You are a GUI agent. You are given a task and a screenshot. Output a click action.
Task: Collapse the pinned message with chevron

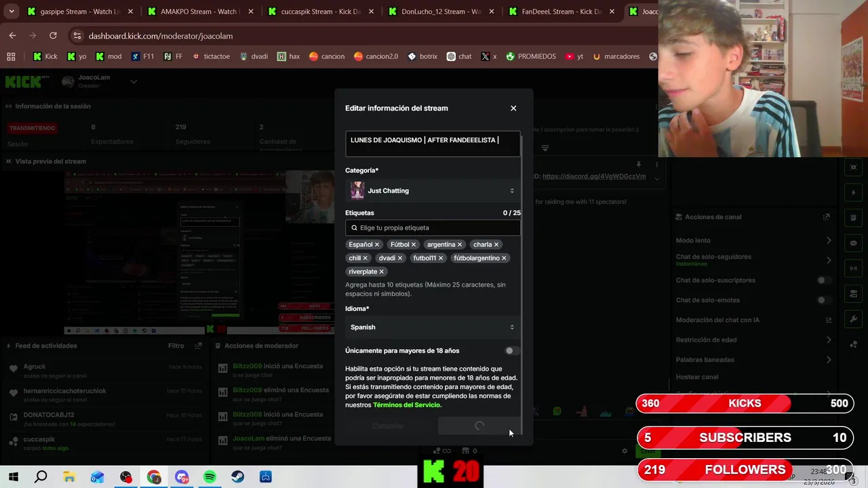pos(656,178)
